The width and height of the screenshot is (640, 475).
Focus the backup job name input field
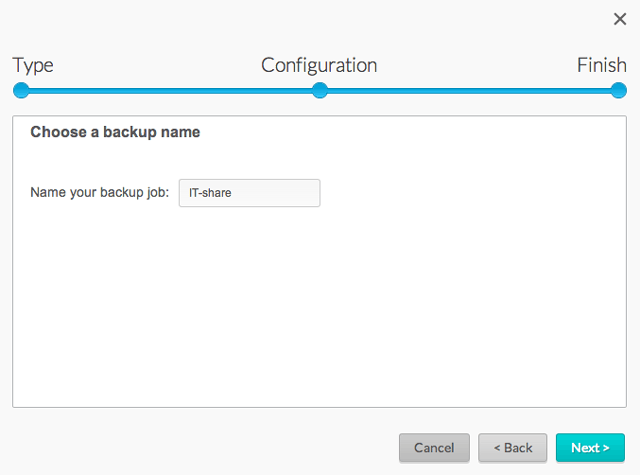point(249,193)
